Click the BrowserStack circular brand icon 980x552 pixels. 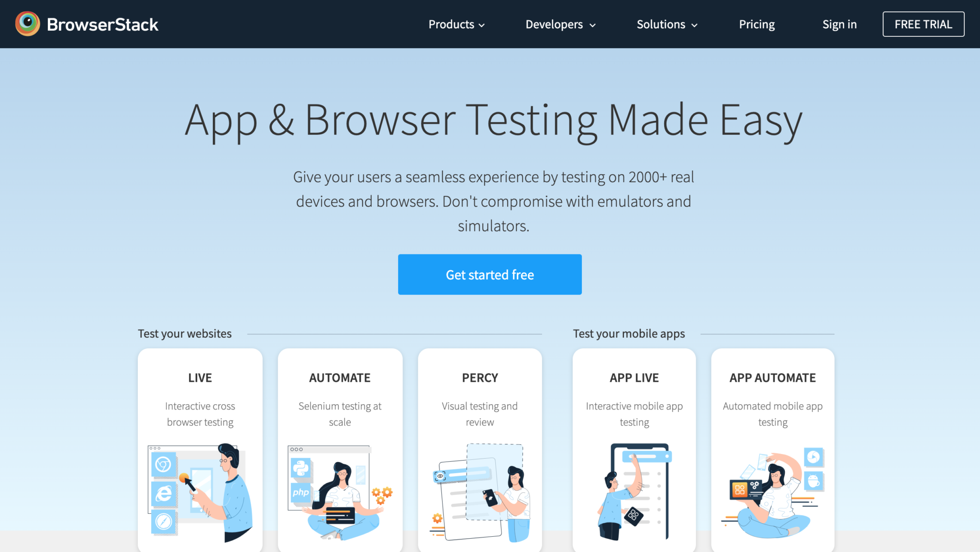(27, 23)
